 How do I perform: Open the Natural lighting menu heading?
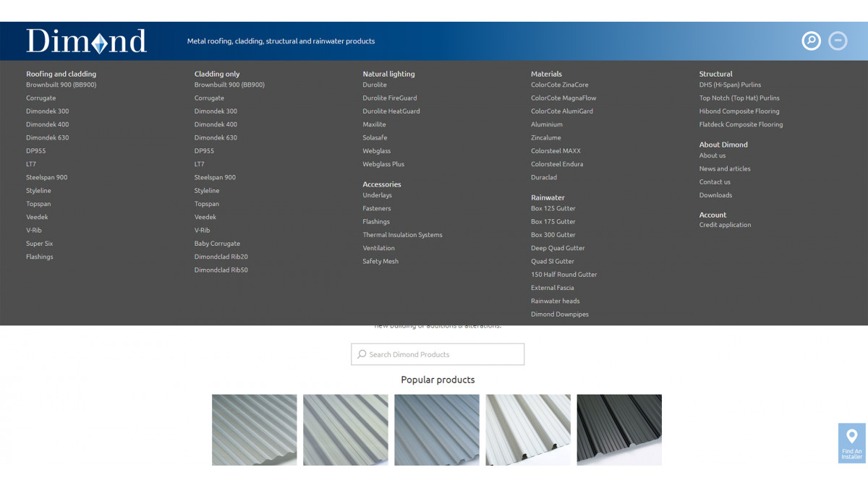(388, 74)
